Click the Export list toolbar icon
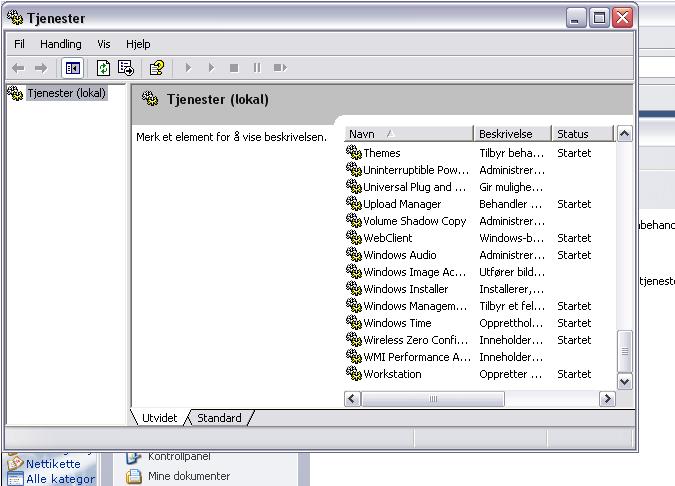This screenshot has width=675, height=486. coord(126,68)
